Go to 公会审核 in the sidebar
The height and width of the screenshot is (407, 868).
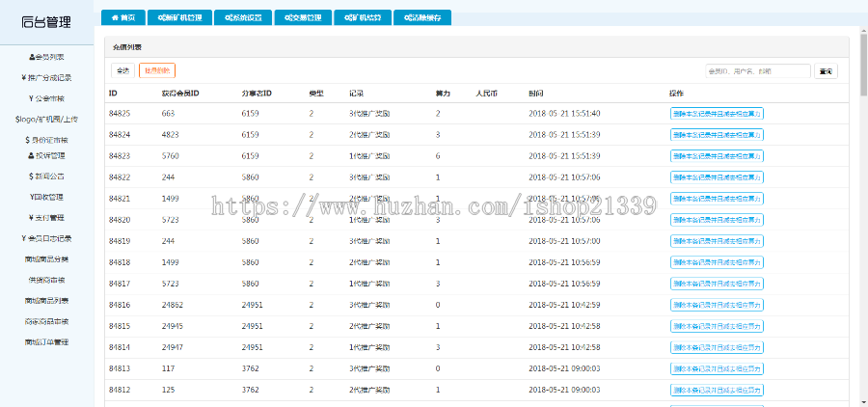pos(47,98)
